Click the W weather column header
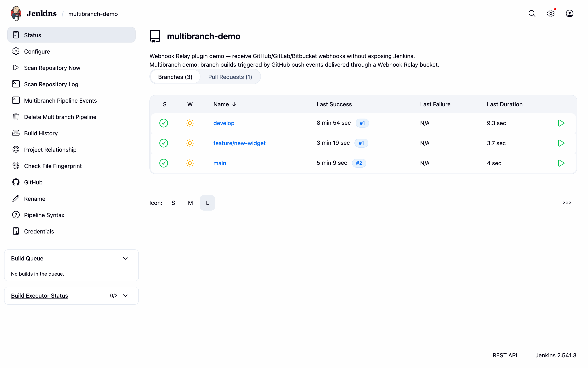This screenshot has width=588, height=368. (190, 104)
